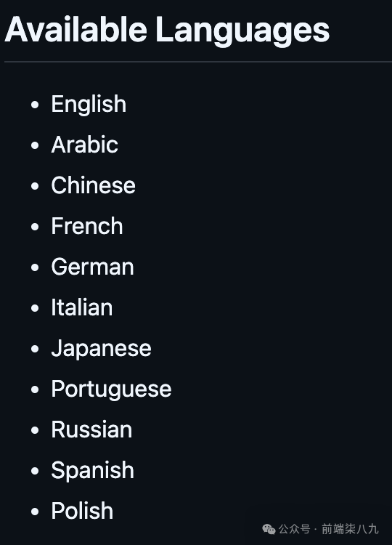
Task: Click the 公众号 · 前端柒八九 watermark text
Action: point(328,529)
